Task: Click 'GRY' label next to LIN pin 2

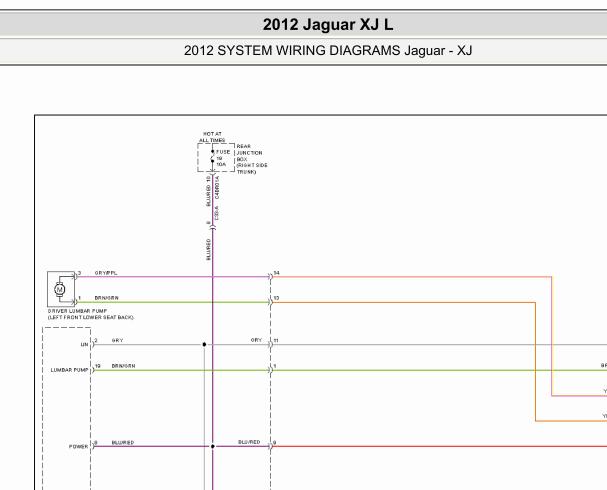Action: pyautogui.click(x=117, y=340)
